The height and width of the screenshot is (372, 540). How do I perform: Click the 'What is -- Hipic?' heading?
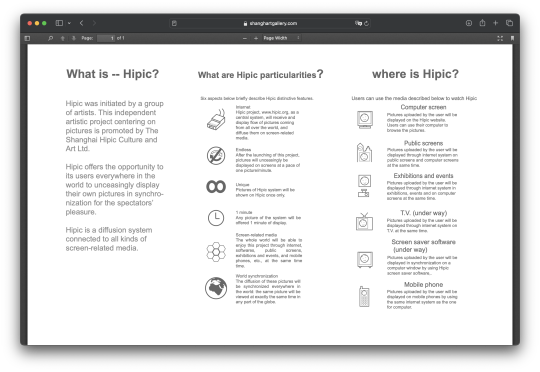click(113, 74)
